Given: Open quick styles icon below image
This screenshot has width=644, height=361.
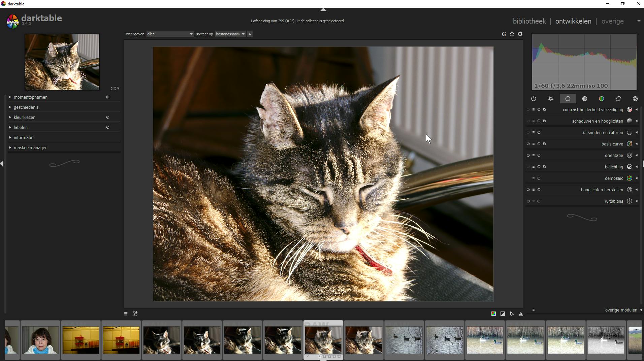Looking at the screenshot, I should coord(135,314).
